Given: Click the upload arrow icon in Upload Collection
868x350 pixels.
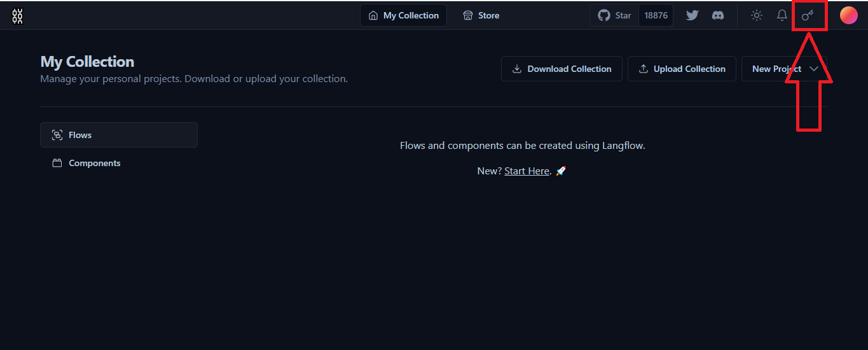Looking at the screenshot, I should click(x=644, y=69).
